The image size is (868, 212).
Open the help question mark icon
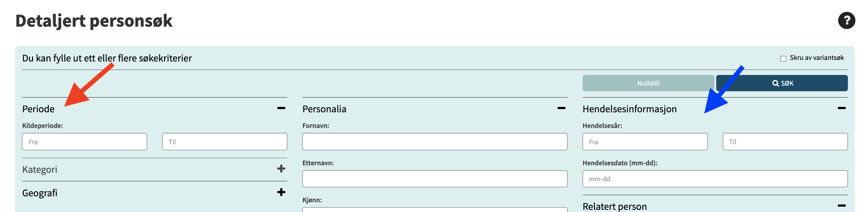(x=846, y=20)
